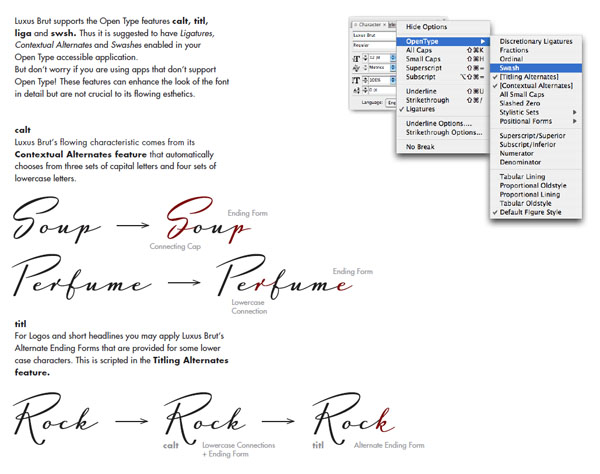600x474 pixels.
Task: Select Subscript in the panel menu
Action: point(443,77)
